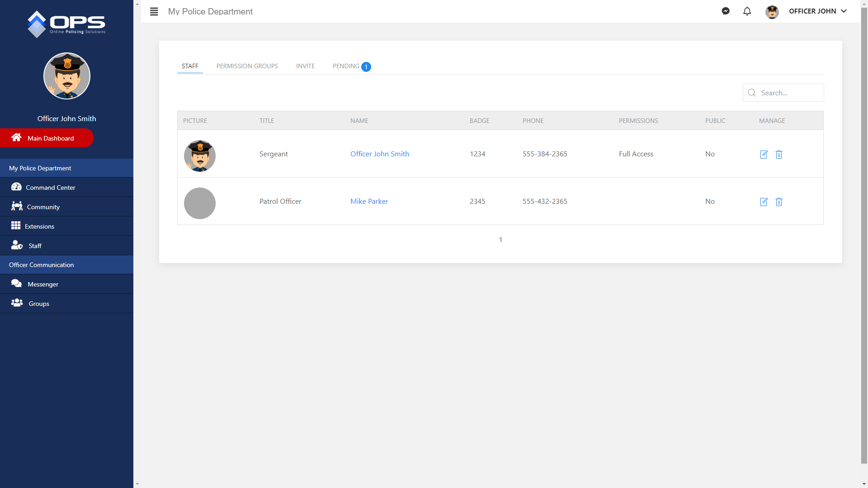Delete Mike Parker's staff entry

tap(779, 202)
